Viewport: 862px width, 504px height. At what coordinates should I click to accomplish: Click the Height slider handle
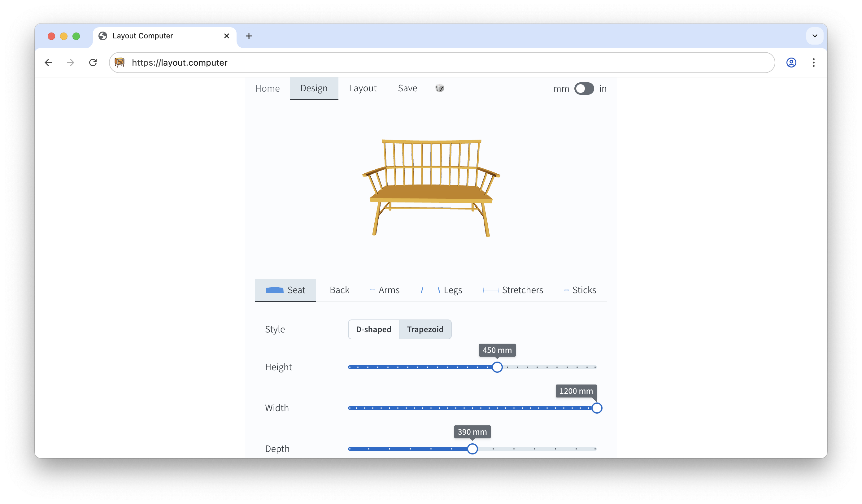(x=497, y=367)
